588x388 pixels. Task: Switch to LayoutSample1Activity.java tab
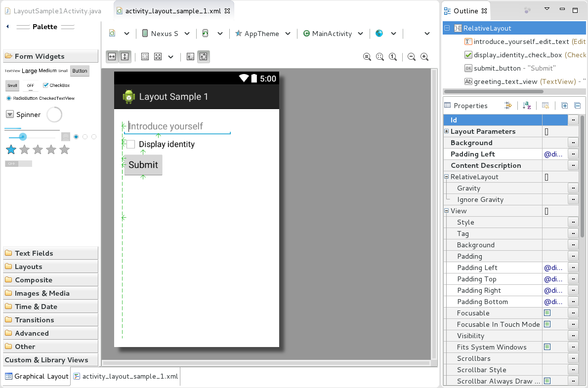click(53, 11)
